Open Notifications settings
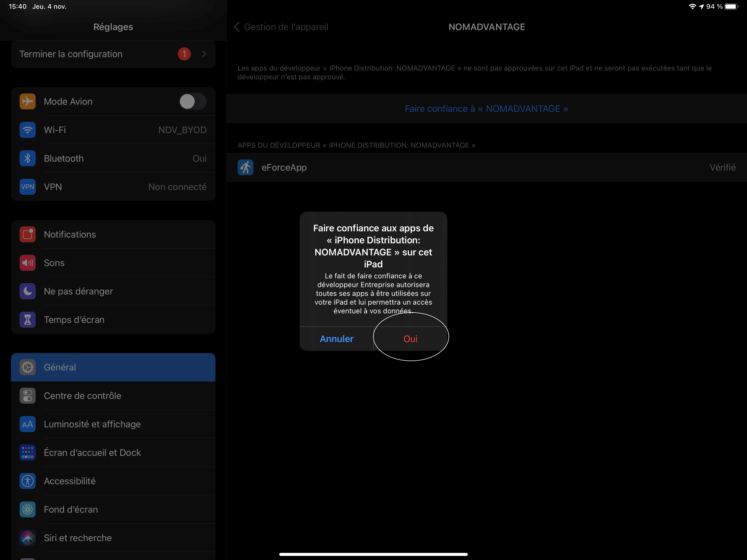 pyautogui.click(x=113, y=234)
